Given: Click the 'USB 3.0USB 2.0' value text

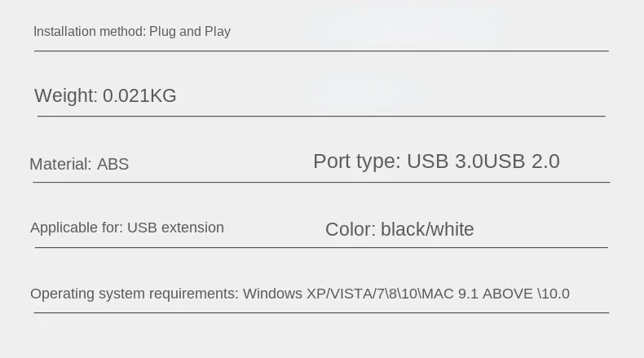Looking at the screenshot, I should pos(483,161).
